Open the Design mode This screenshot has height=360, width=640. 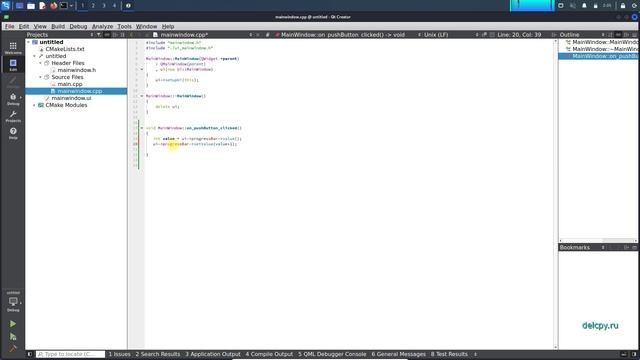pyautogui.click(x=13, y=82)
